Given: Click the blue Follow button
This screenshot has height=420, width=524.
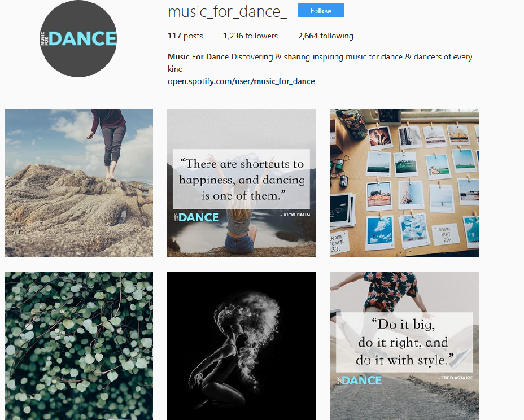Looking at the screenshot, I should (x=321, y=10).
